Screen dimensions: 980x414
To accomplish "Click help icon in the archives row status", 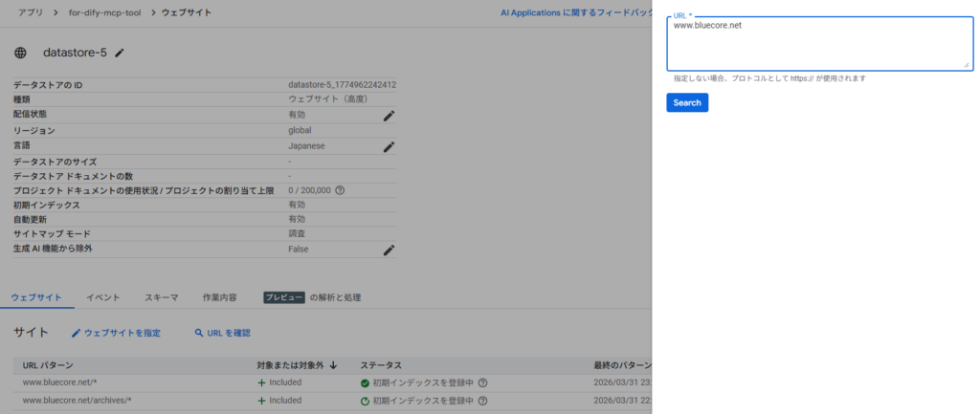I will click(x=483, y=401).
